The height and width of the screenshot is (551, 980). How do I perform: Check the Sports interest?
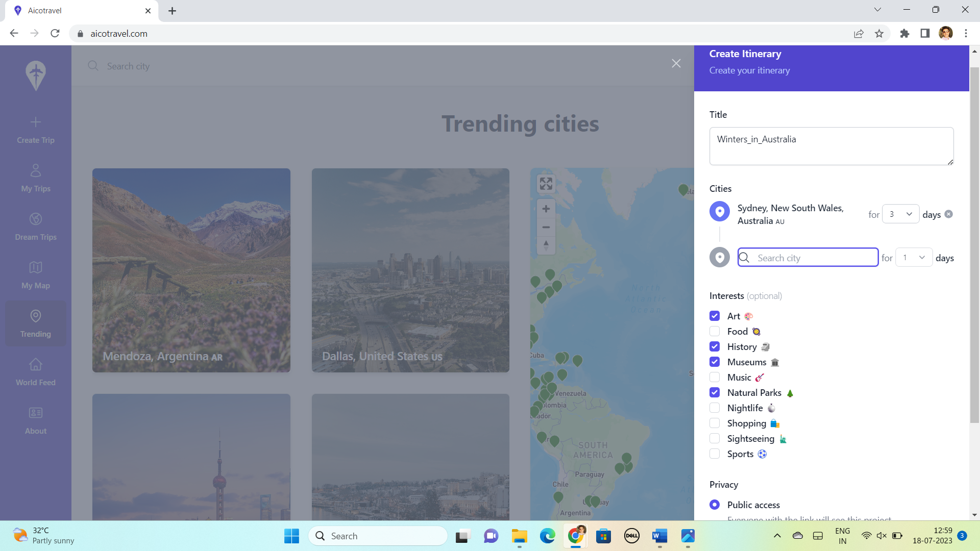click(715, 454)
